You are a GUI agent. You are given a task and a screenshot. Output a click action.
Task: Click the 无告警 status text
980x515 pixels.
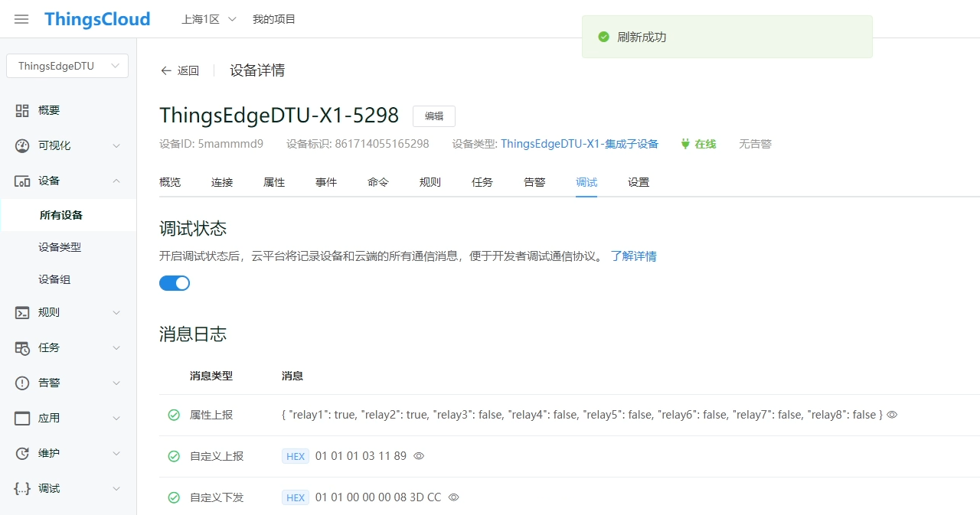point(755,144)
